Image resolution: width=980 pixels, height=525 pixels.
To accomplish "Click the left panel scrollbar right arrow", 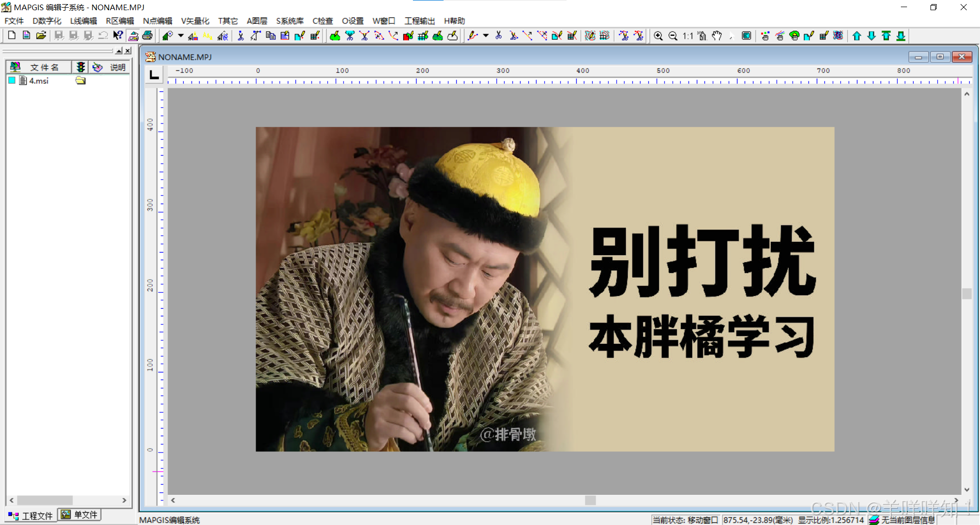I will pos(124,500).
